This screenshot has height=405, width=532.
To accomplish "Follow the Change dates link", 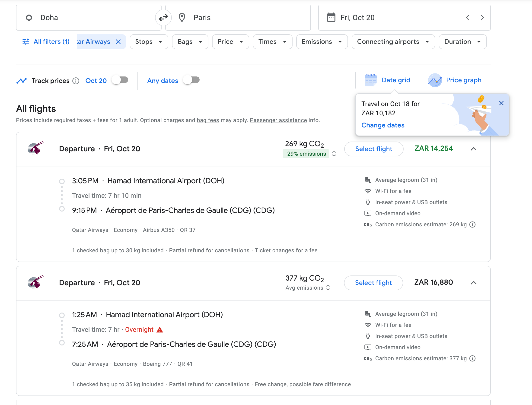I will click(383, 125).
